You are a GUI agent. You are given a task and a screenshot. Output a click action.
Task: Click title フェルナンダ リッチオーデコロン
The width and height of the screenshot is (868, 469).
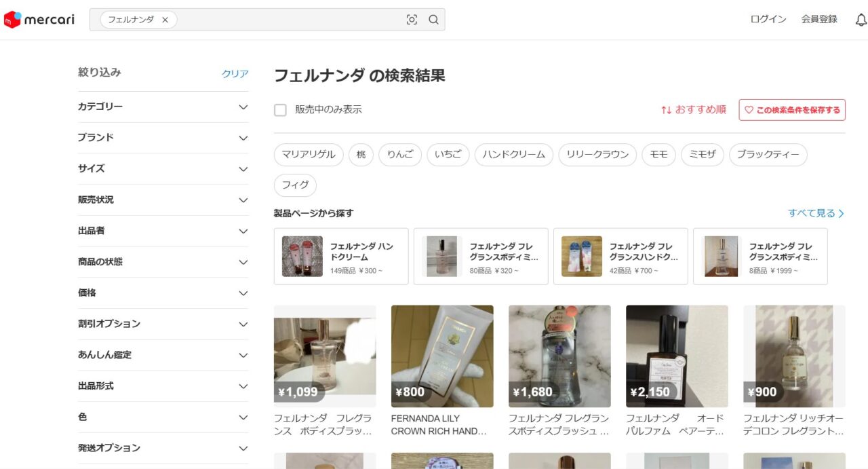(794, 425)
